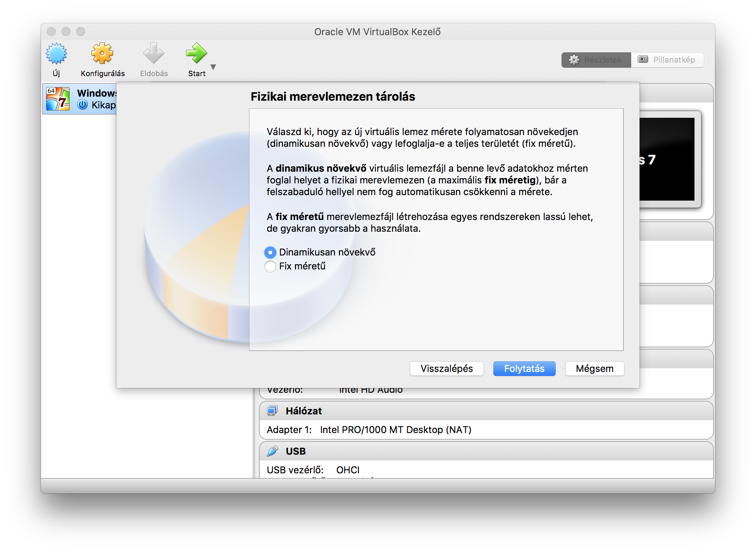Select the Windows 7 virtual machine icon
Screen dimensions: 756x552
[x=58, y=99]
